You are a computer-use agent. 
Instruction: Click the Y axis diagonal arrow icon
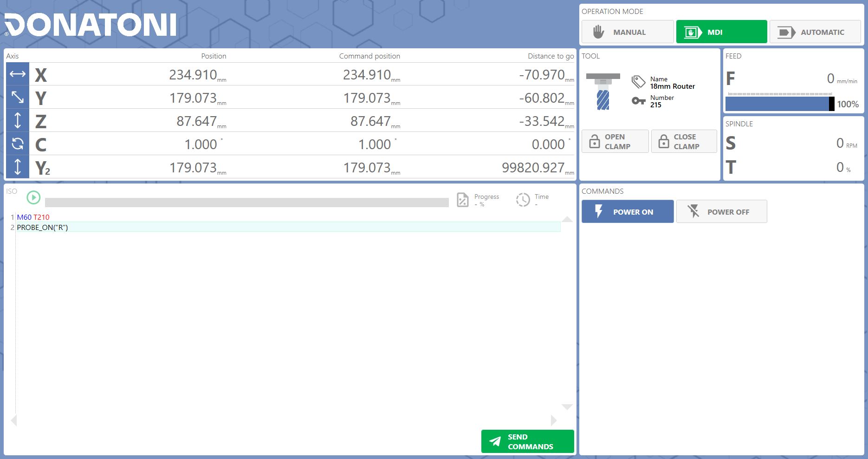coord(18,97)
